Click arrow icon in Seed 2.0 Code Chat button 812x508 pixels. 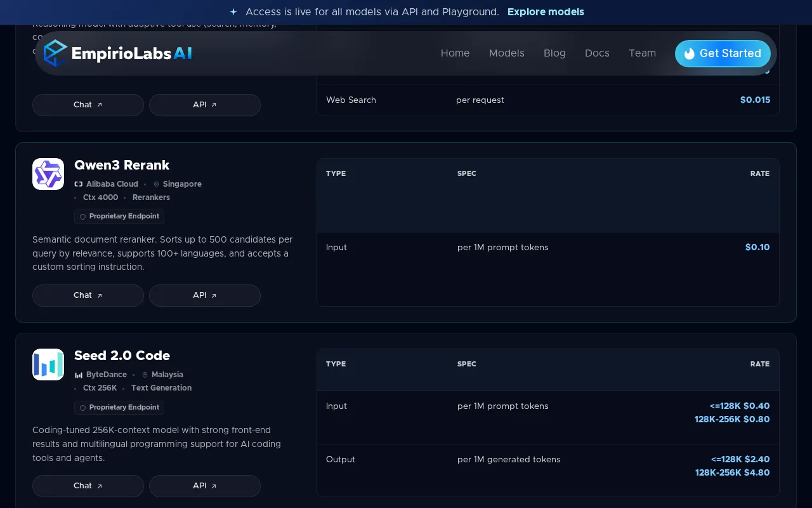tap(100, 486)
